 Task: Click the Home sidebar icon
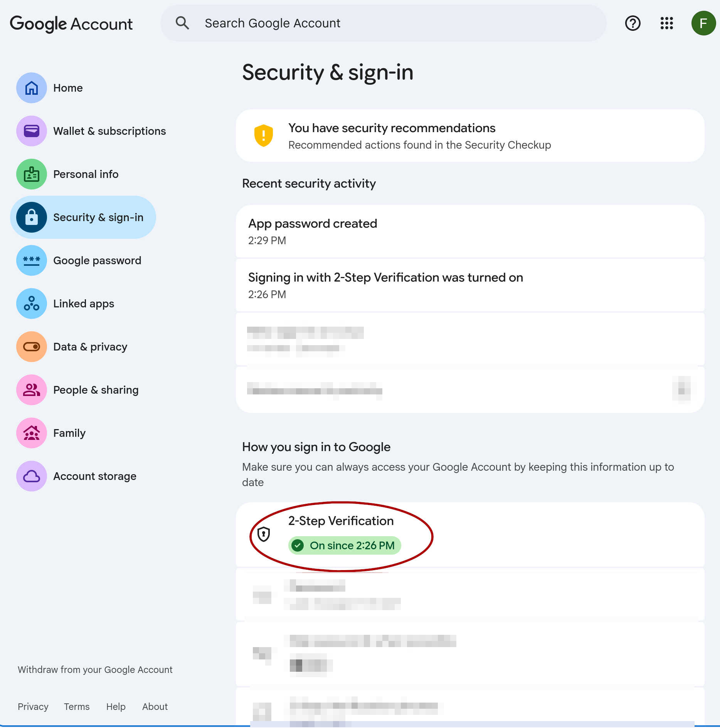click(32, 88)
